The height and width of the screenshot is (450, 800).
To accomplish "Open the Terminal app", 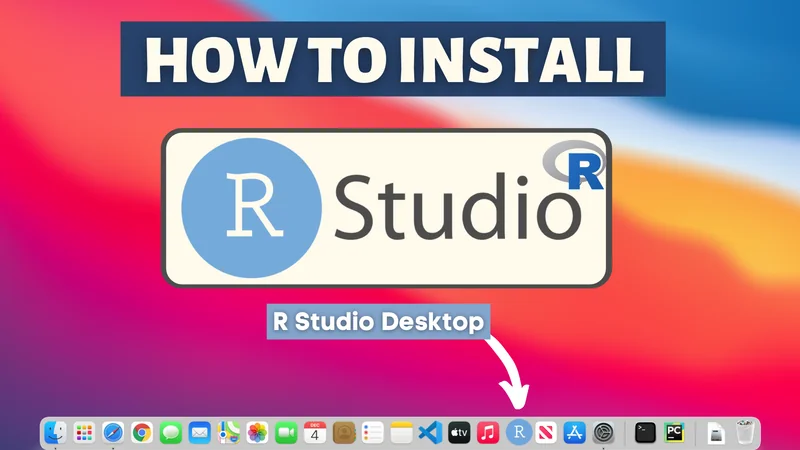I will point(645,432).
